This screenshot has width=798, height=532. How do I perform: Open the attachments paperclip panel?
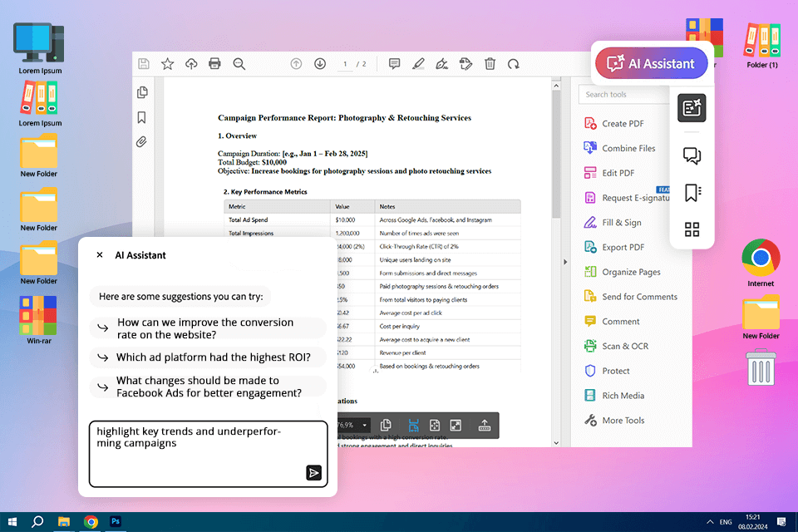[x=141, y=142]
